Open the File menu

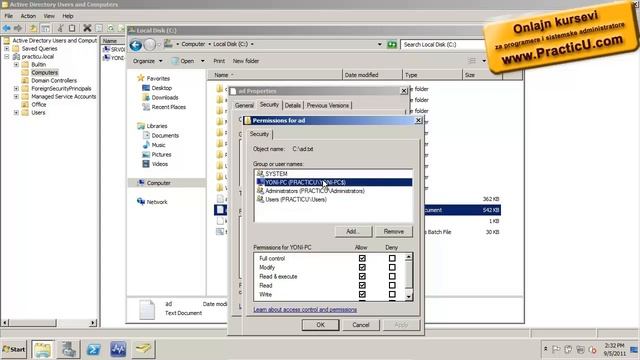pyautogui.click(x=9, y=16)
